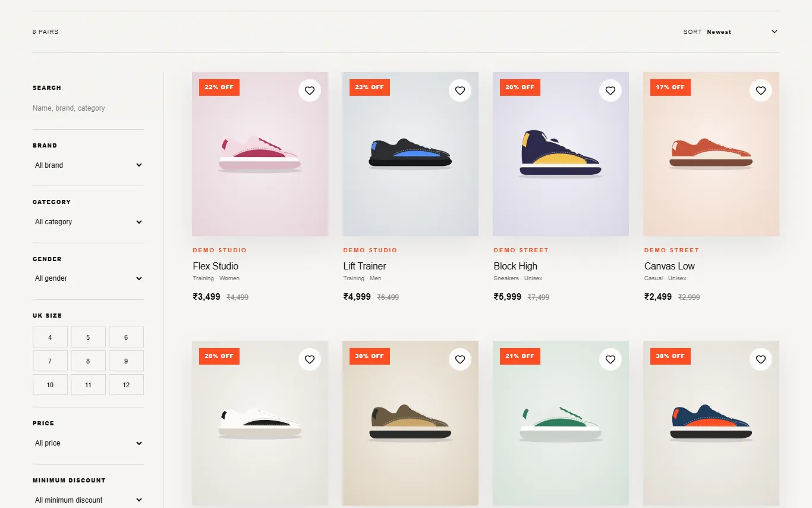Viewport: 812px width, 508px height.
Task: Pick UK size 11
Action: [88, 385]
